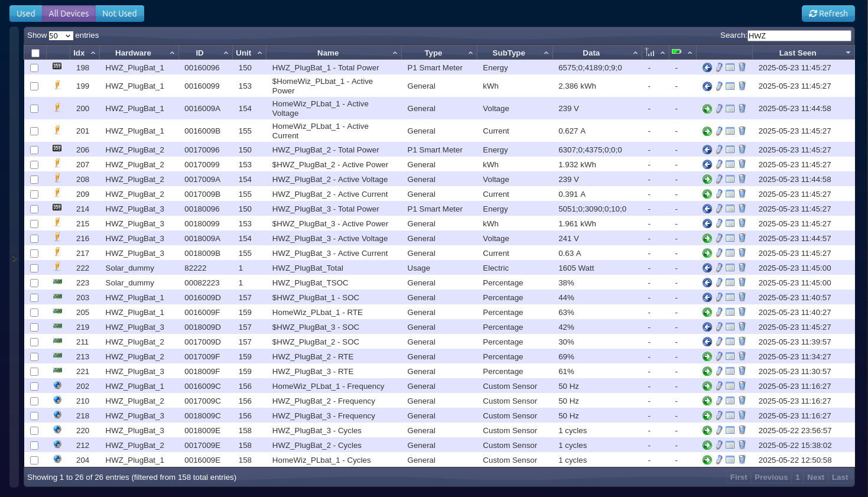
Task: Click trash icon for $HWZ_PlugBat_1 - SOC
Action: (742, 297)
